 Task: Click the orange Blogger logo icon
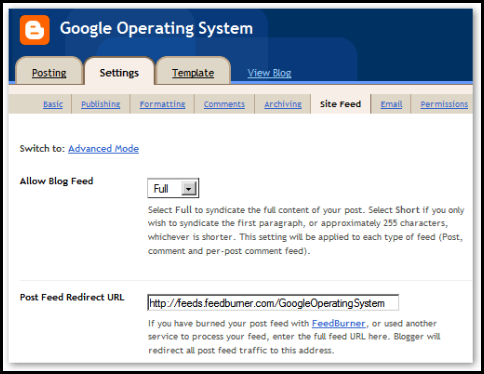[x=35, y=30]
